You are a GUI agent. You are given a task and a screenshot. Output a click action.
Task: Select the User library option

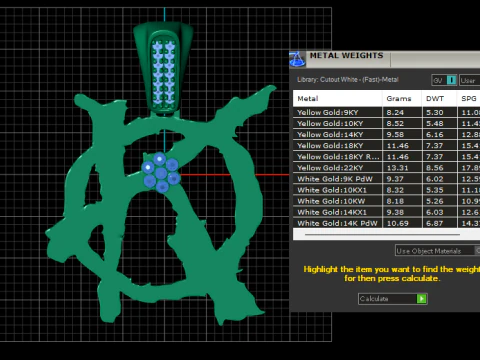pos(469,80)
